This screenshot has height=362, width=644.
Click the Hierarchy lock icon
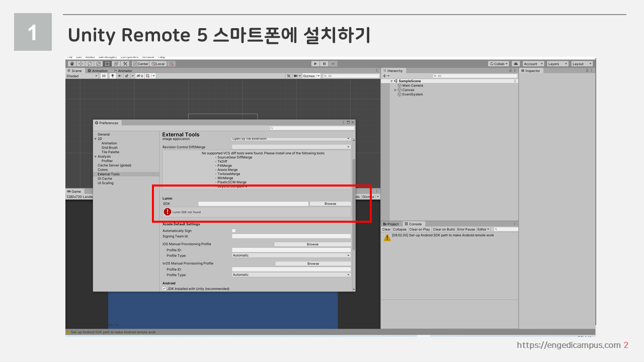511,71
